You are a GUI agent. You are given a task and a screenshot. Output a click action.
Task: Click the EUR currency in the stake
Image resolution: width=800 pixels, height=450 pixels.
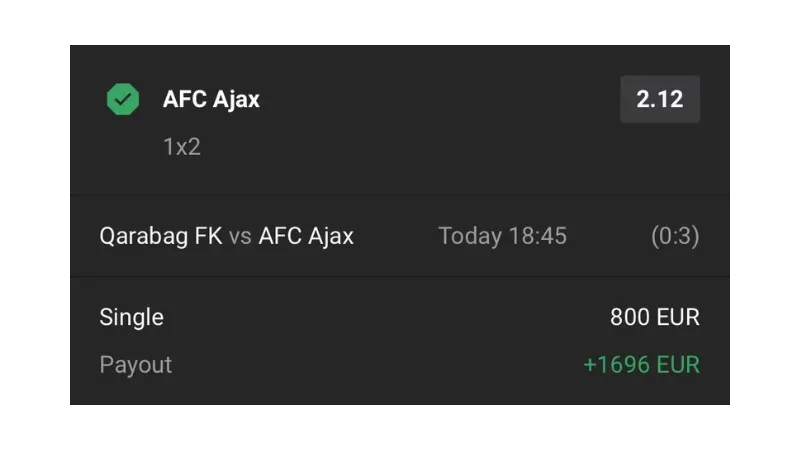pyautogui.click(x=678, y=317)
